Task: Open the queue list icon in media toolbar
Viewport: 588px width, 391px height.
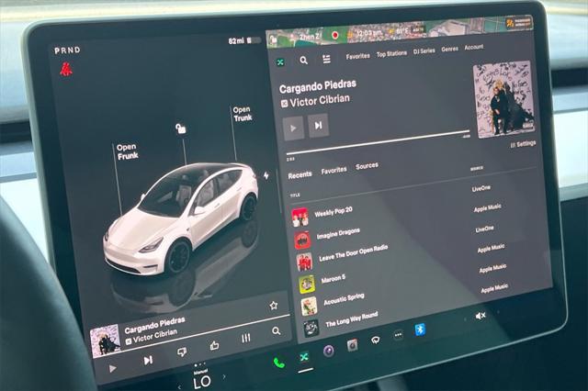Action: (x=327, y=59)
